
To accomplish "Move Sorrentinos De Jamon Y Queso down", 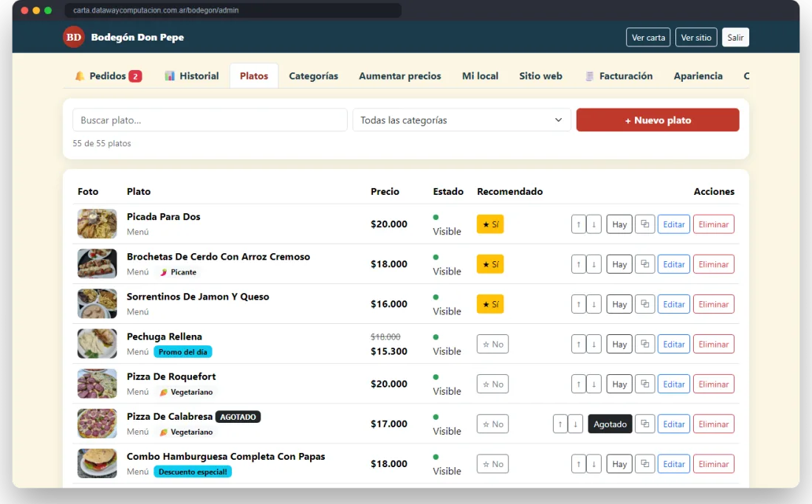I will [594, 304].
